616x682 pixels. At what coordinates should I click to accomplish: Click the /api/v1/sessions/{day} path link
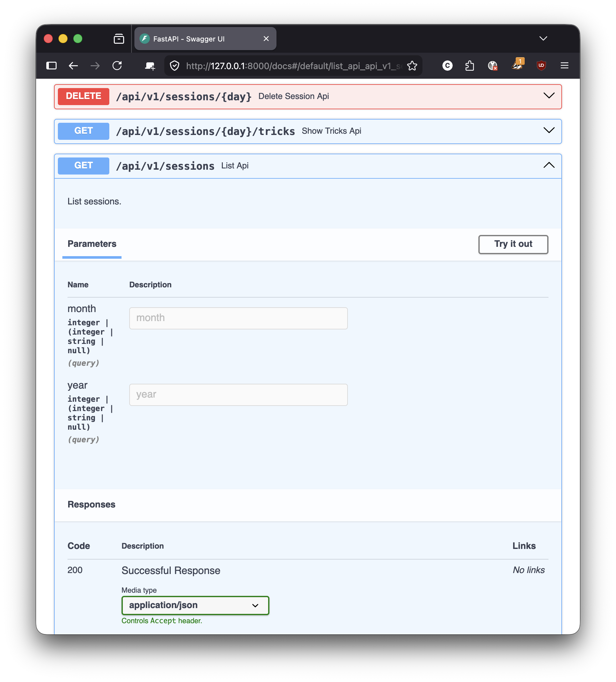[184, 97]
